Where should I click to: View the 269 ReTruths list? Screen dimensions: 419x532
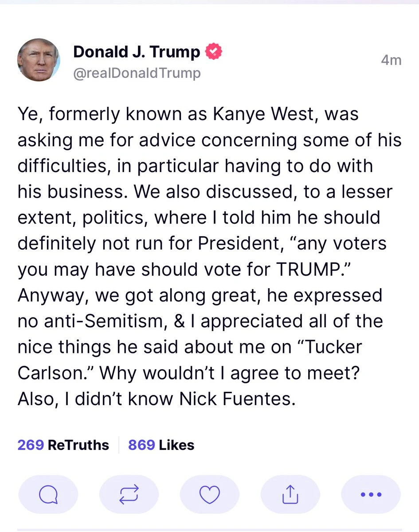pos(63,445)
